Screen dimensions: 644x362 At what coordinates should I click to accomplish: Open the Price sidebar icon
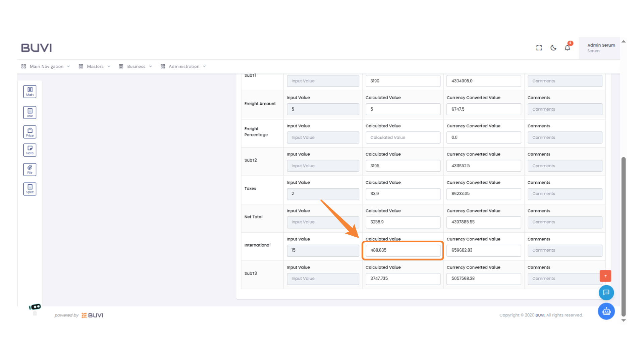pyautogui.click(x=30, y=132)
